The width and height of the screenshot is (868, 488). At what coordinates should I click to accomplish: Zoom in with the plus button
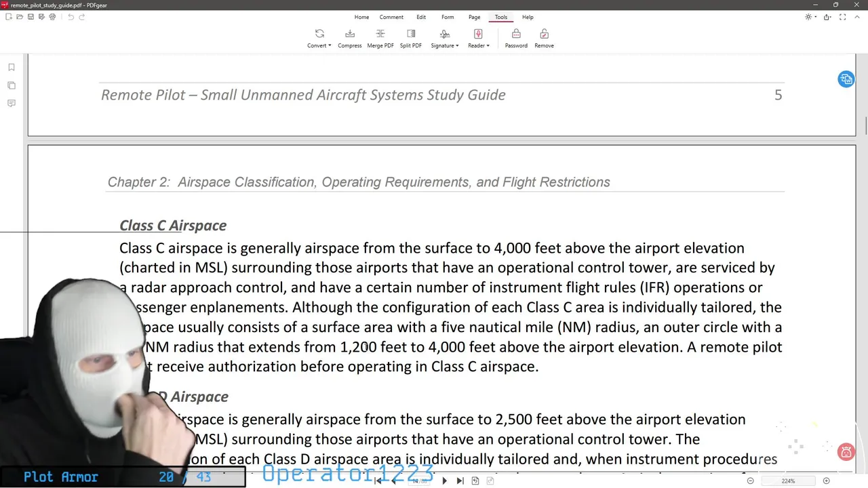(826, 481)
